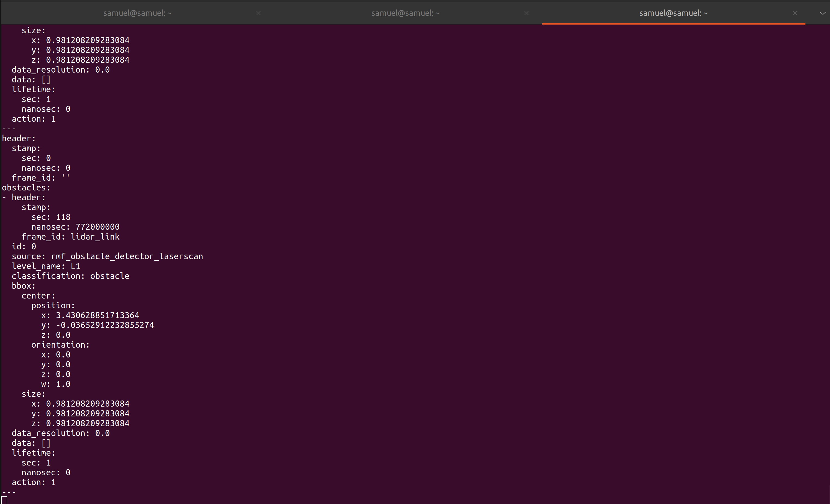
Task: Click the sec: 118 stamp line
Action: tap(51, 217)
